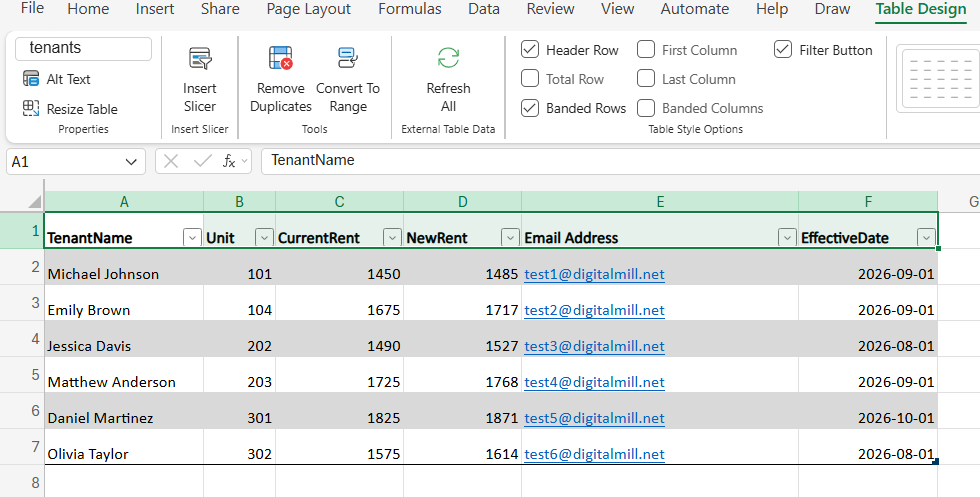The image size is (980, 497).
Task: Select the cell 'Olivia Taylor'
Action: (124, 447)
